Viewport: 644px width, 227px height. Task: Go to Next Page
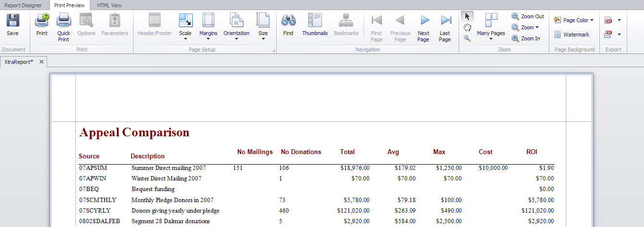click(424, 28)
